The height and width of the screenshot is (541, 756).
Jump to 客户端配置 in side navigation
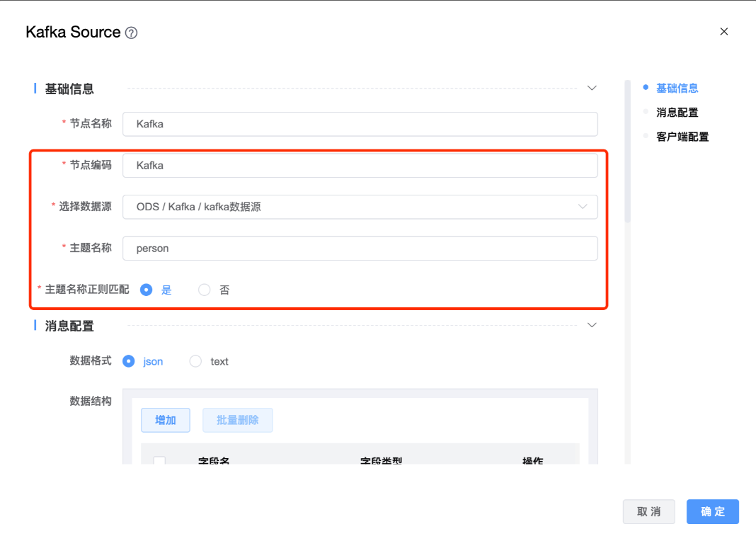pyautogui.click(x=682, y=137)
